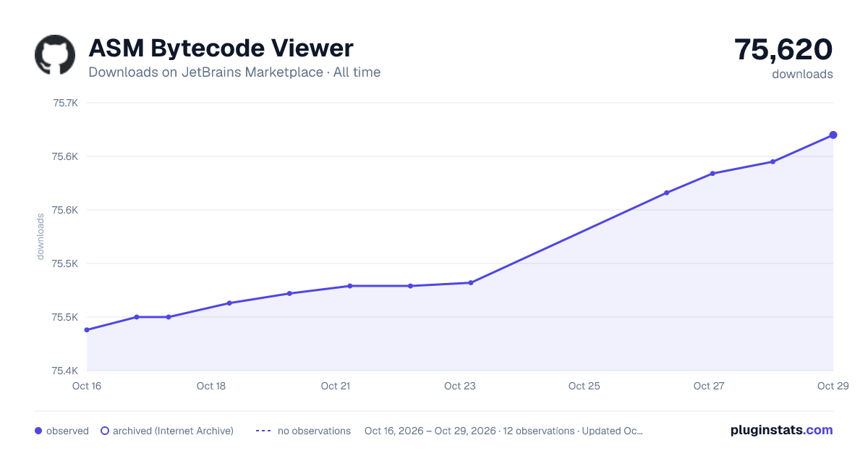Click the Downloads on JetBrains Marketplace subtitle
This screenshot has height=456, width=868.
coord(234,72)
